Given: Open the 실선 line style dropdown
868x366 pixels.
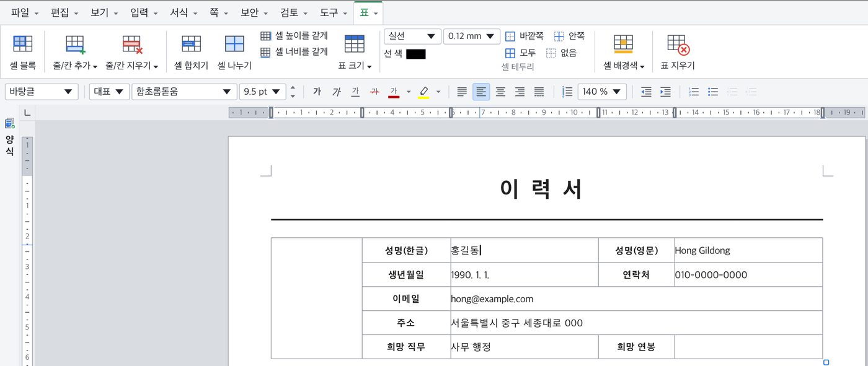Looking at the screenshot, I should (x=412, y=37).
